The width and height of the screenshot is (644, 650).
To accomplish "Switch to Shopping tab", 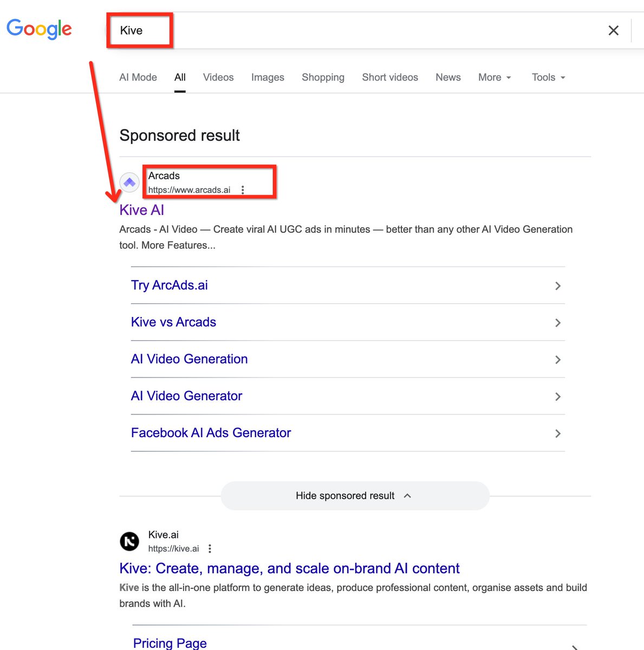I will click(323, 77).
